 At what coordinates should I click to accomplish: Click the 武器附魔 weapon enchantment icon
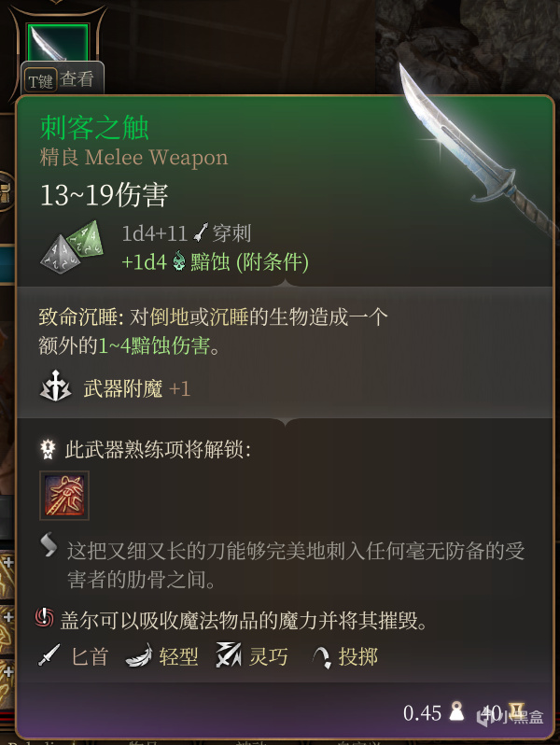click(56, 387)
